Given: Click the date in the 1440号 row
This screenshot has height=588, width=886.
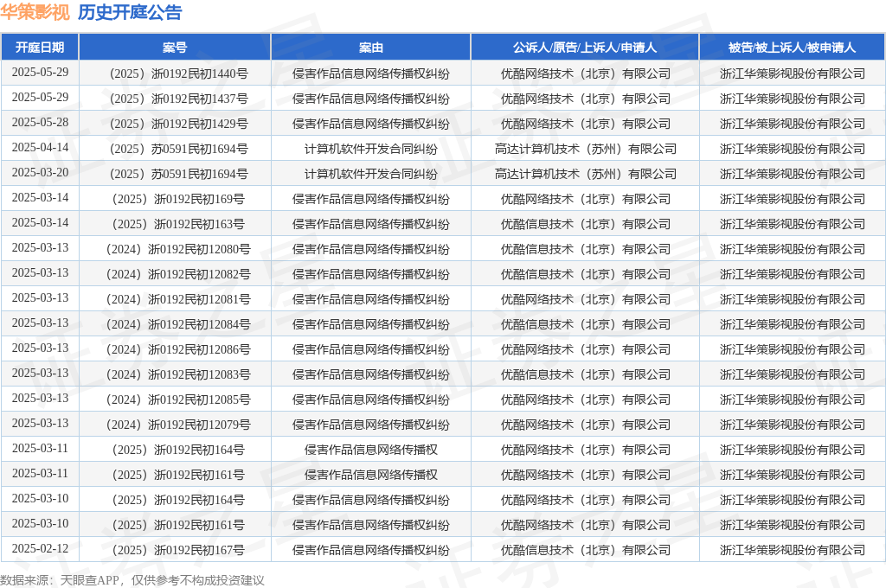Looking at the screenshot, I should click(x=40, y=73).
